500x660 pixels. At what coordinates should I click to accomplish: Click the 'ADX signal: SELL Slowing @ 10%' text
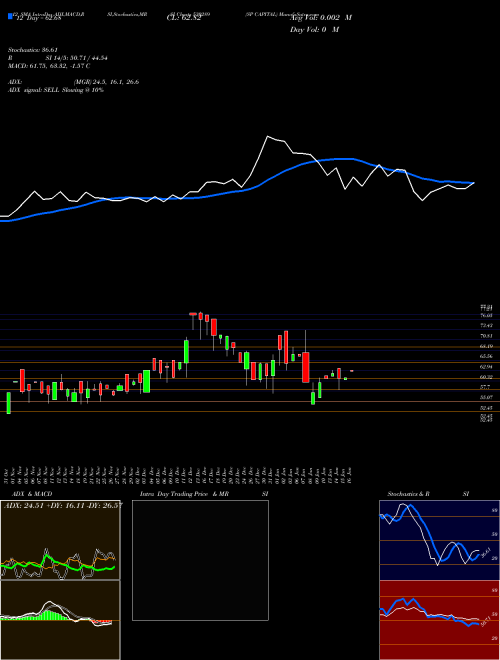(56, 90)
